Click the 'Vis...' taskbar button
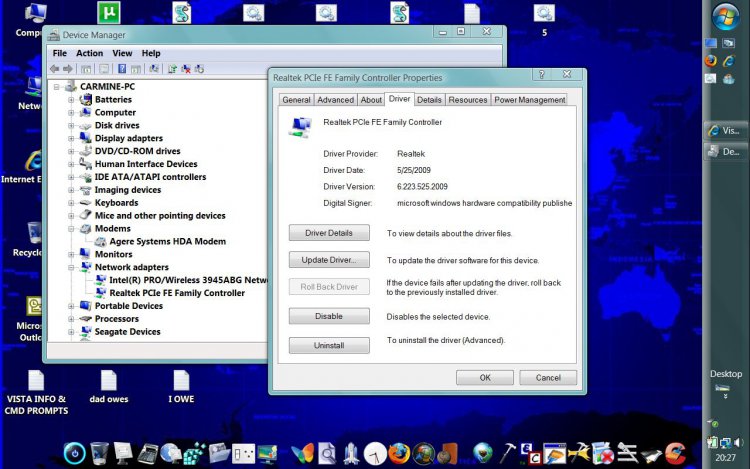This screenshot has width=750, height=469. pyautogui.click(x=726, y=131)
